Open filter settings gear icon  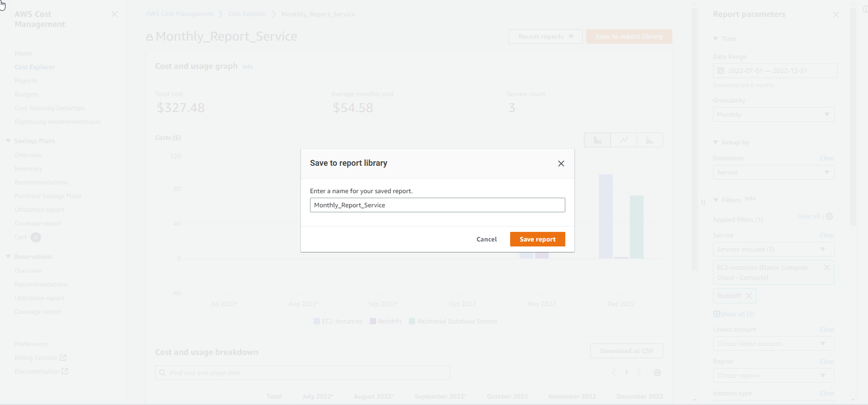(x=830, y=216)
